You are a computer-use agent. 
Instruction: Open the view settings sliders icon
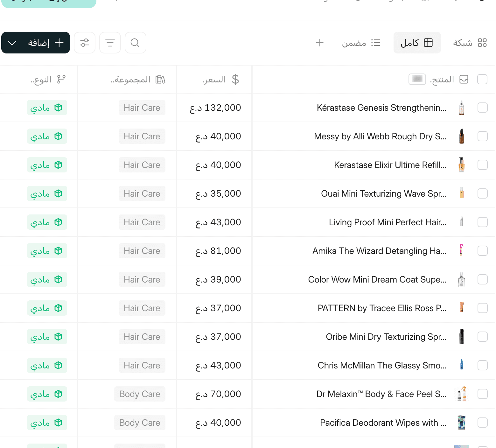click(85, 43)
